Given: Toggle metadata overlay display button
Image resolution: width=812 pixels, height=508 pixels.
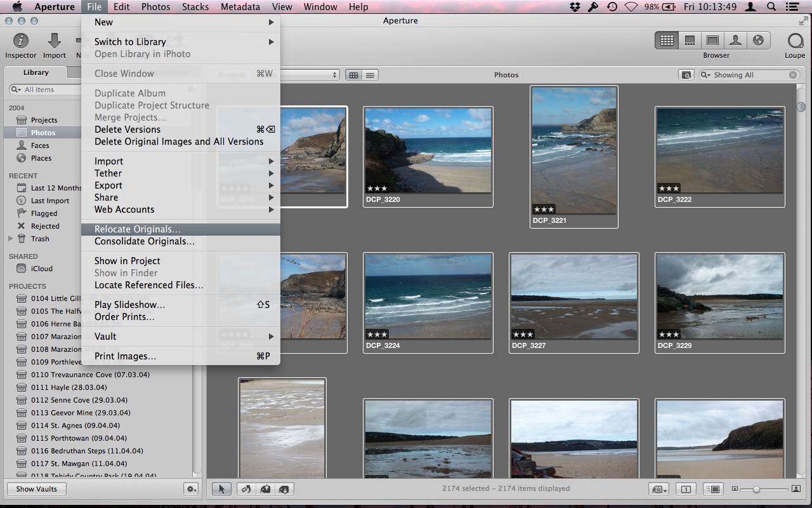Looking at the screenshot, I should click(x=714, y=489).
